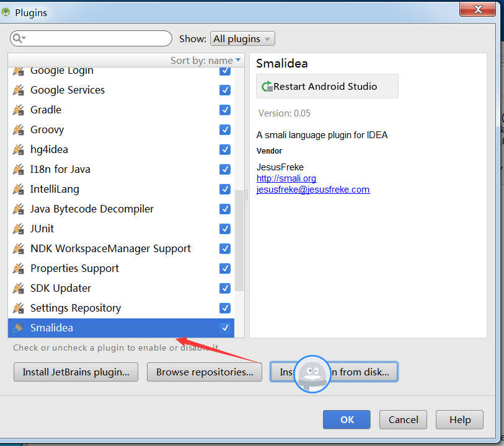
Task: Select the Java Bytecode Decompiler row
Action: pos(121,209)
